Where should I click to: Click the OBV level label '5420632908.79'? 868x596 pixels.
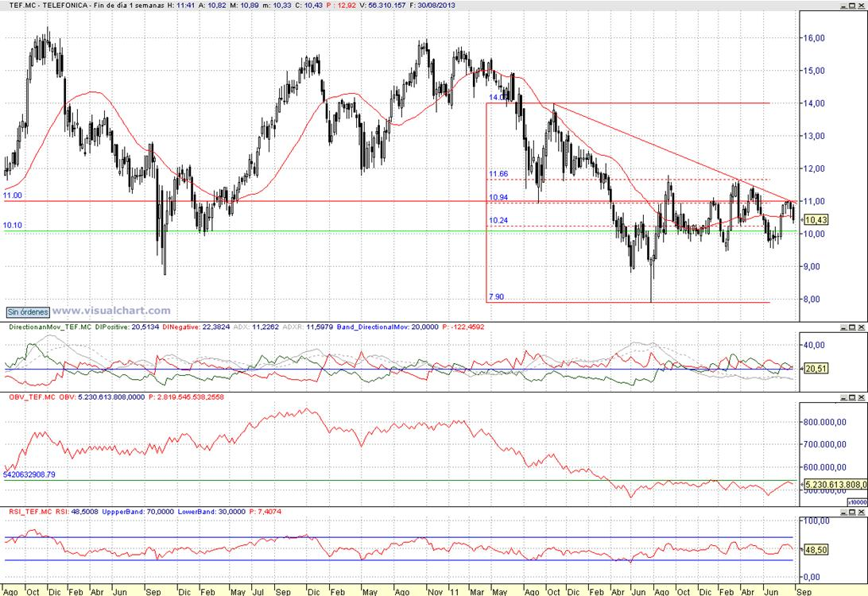(x=29, y=474)
